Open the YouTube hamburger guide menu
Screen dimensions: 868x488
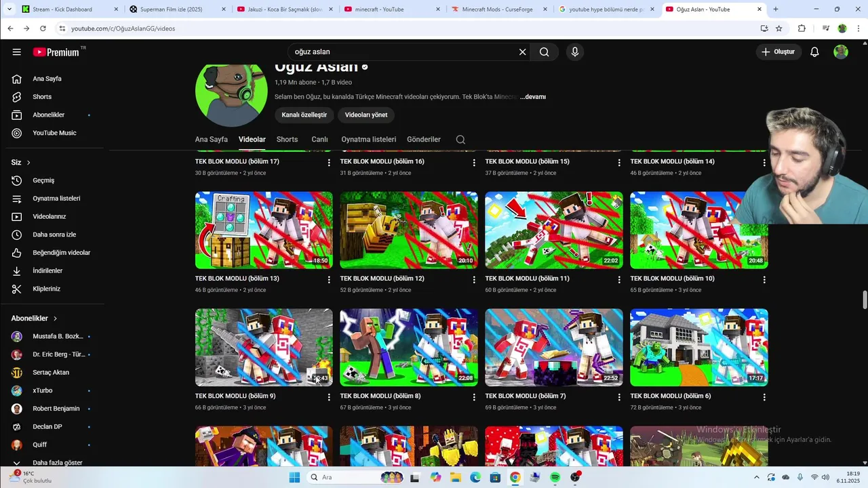pos(16,52)
